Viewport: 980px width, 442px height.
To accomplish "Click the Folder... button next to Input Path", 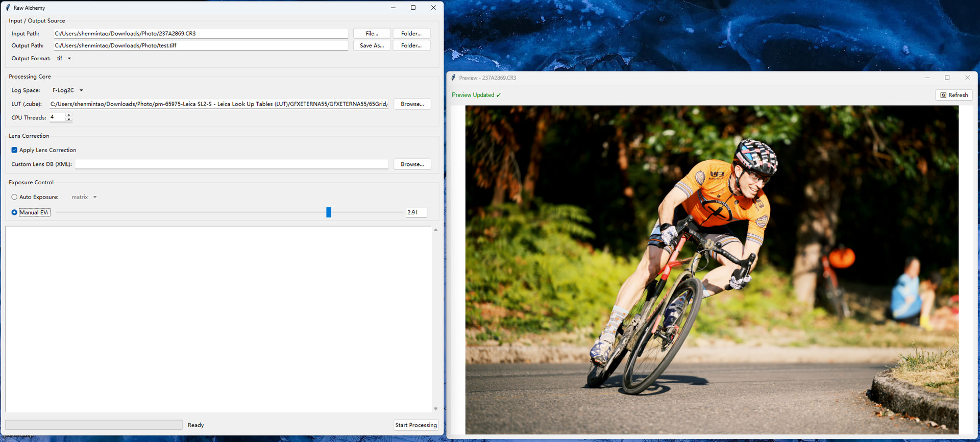I will coord(411,33).
